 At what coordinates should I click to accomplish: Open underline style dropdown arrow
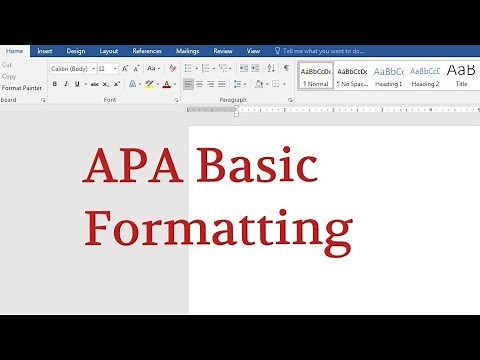click(85, 84)
